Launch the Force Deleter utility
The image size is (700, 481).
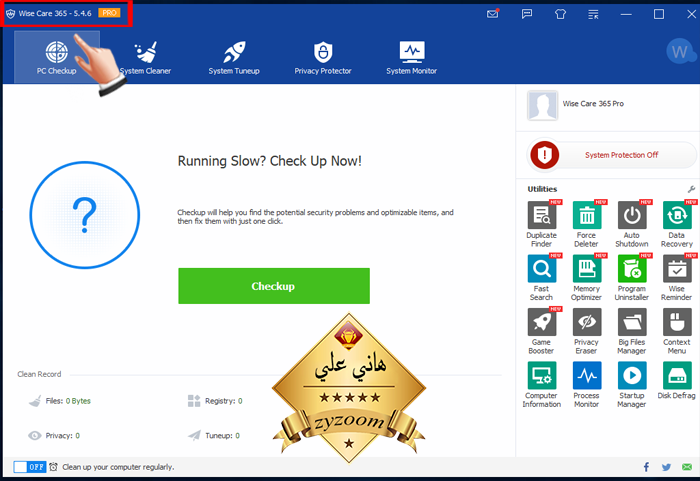587,215
